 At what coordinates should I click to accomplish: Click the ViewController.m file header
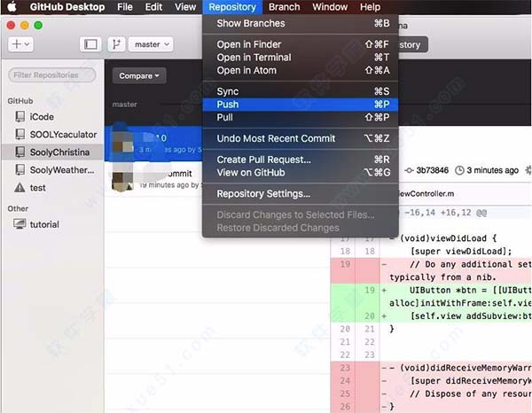[465, 193]
